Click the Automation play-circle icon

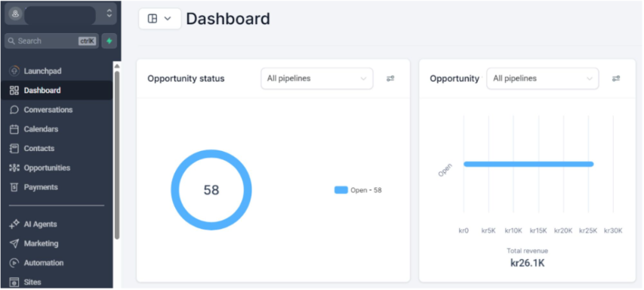pyautogui.click(x=14, y=263)
